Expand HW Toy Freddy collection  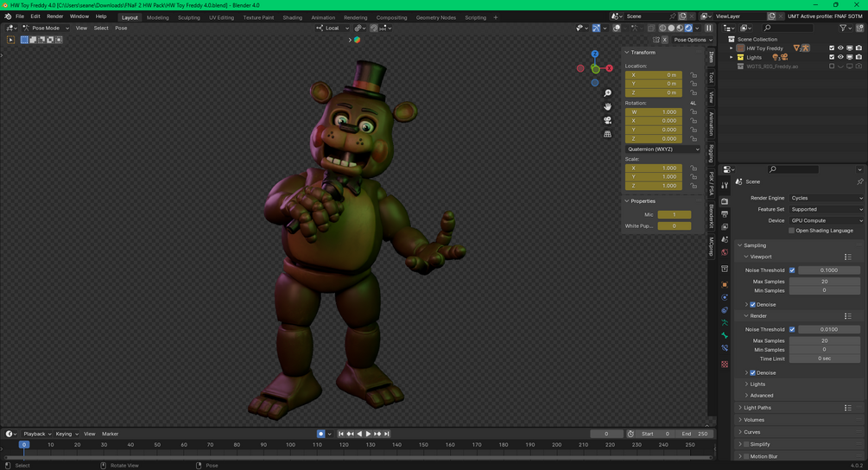(x=732, y=48)
